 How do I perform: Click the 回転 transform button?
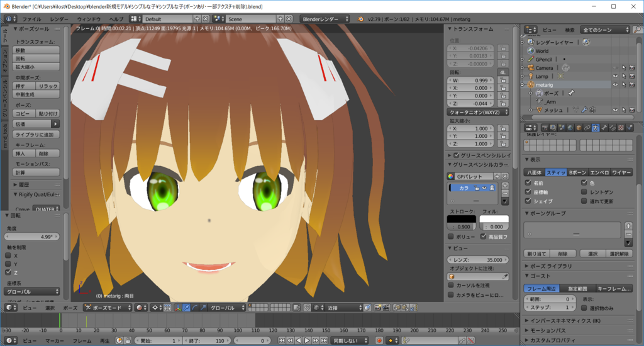(36, 59)
